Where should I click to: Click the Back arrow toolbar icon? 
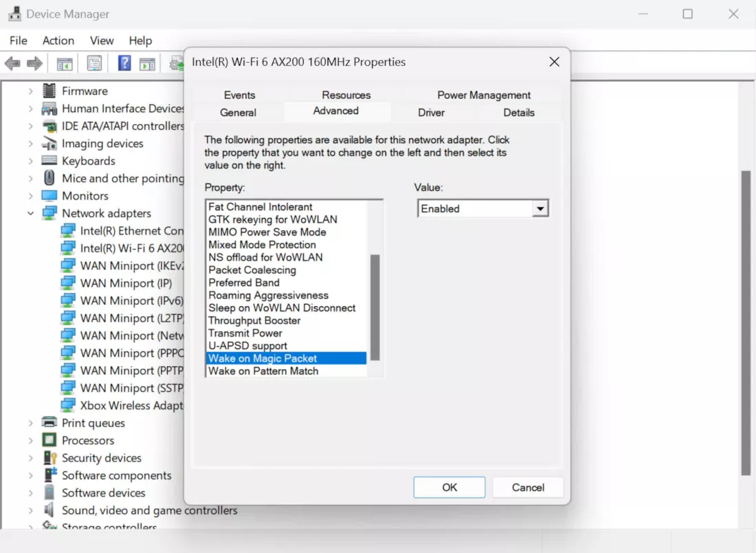coord(12,64)
